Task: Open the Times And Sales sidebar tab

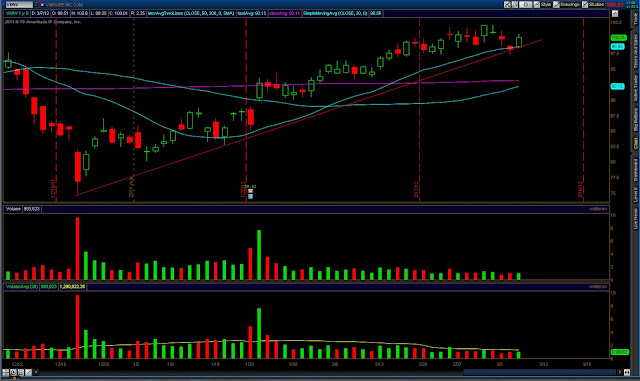Action: (636, 51)
